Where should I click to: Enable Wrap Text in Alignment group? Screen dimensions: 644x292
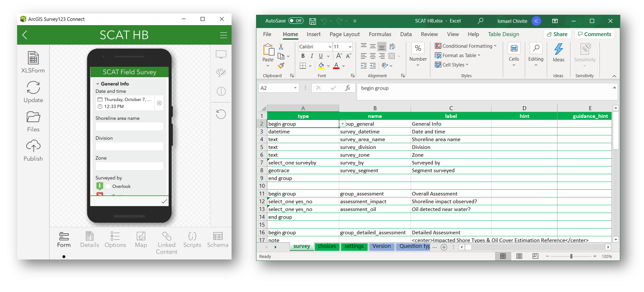point(392,46)
